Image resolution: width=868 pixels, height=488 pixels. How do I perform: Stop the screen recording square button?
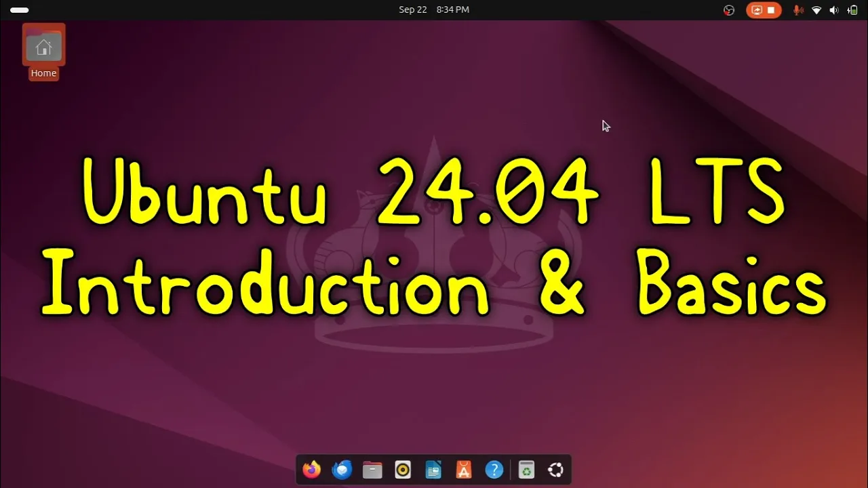coord(771,10)
